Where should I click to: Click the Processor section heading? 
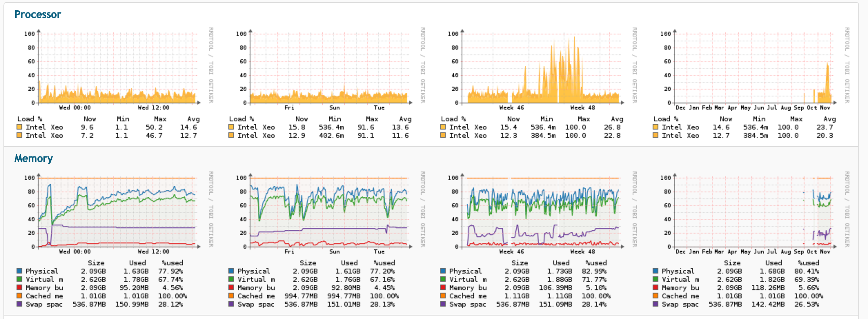point(38,14)
